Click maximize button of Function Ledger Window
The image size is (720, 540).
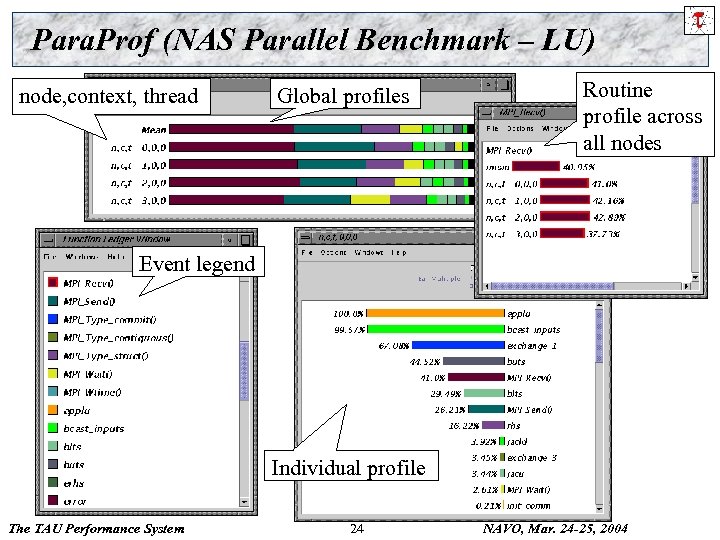click(x=246, y=239)
